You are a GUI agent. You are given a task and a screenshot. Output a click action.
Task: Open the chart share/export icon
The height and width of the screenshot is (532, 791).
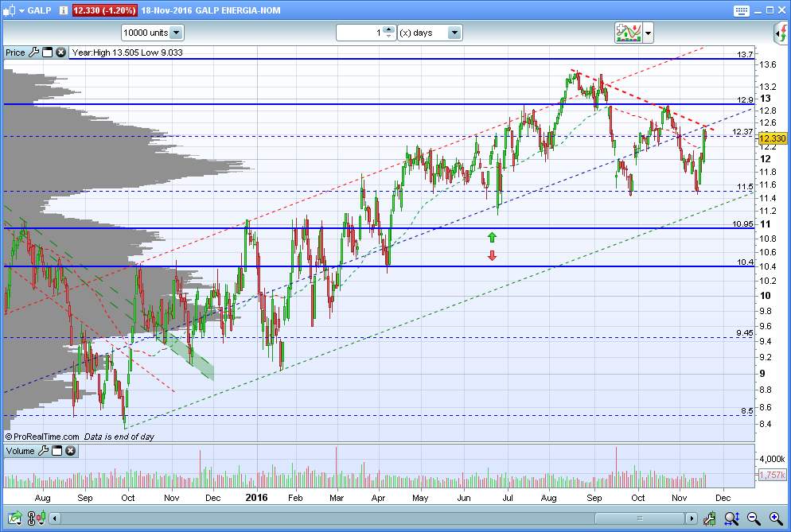coord(15,518)
